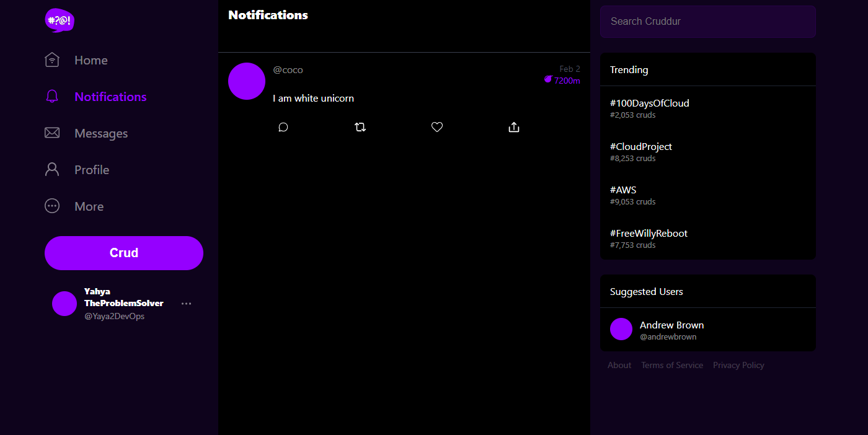Open the #FreeWillyReboot trending hashtag
This screenshot has height=435, width=868.
click(x=649, y=234)
